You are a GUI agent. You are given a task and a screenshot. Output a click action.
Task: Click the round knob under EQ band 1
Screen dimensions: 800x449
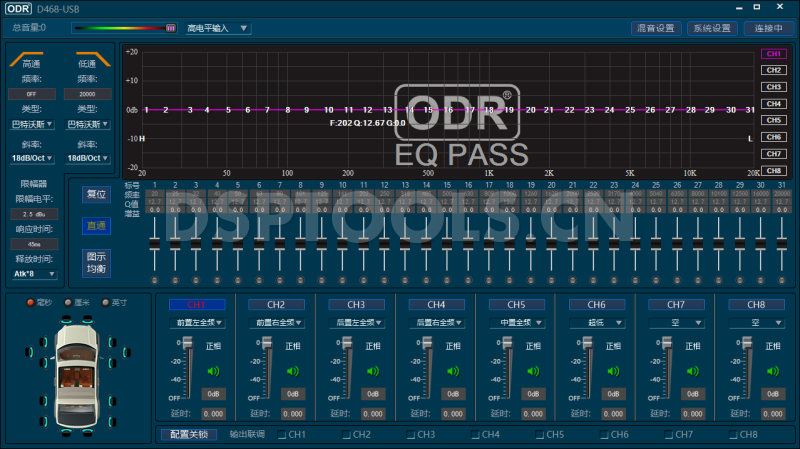(x=155, y=280)
